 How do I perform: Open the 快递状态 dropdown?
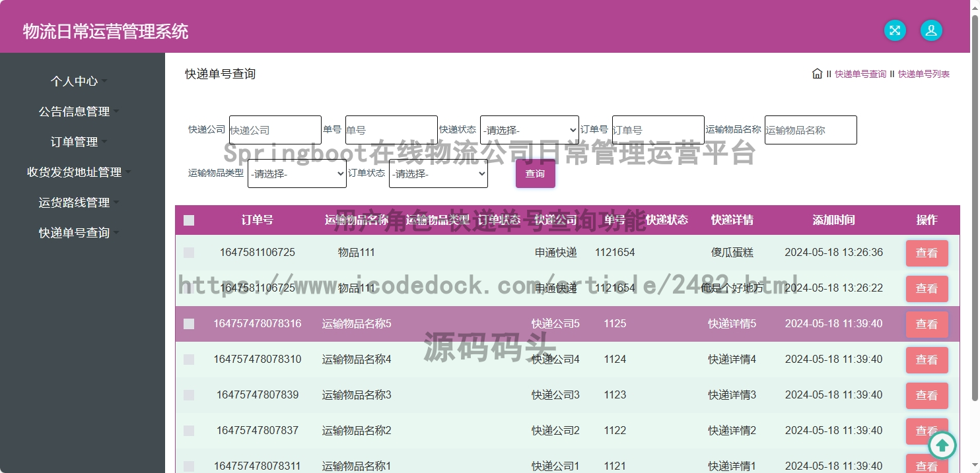530,130
